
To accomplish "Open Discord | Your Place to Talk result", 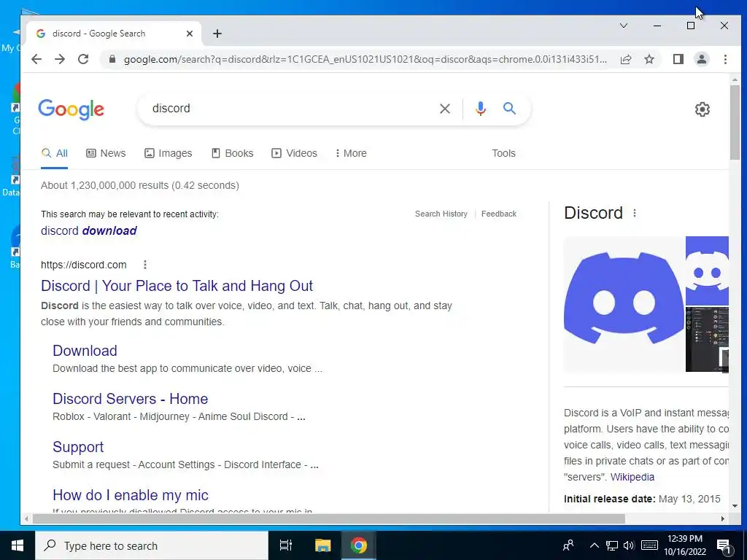I will click(x=177, y=286).
